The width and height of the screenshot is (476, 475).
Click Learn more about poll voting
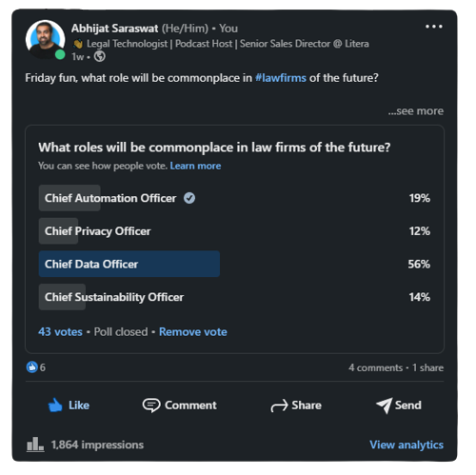pos(195,166)
